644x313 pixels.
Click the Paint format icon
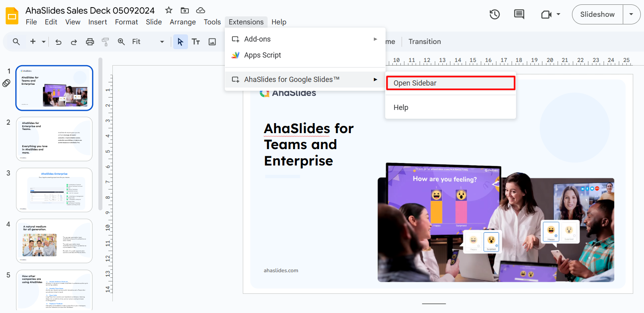(105, 42)
